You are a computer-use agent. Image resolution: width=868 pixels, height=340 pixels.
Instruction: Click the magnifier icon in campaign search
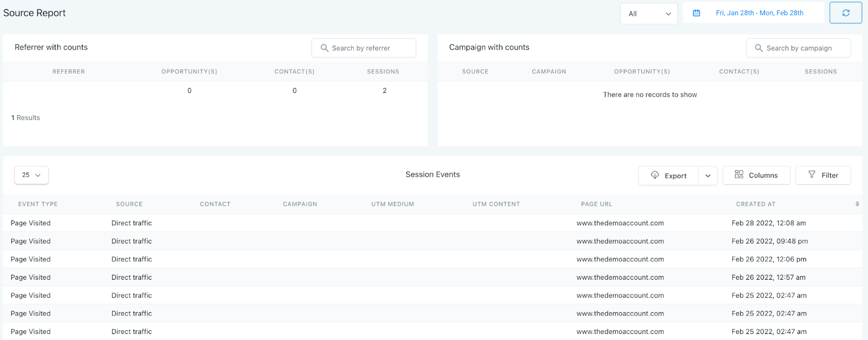[759, 48]
